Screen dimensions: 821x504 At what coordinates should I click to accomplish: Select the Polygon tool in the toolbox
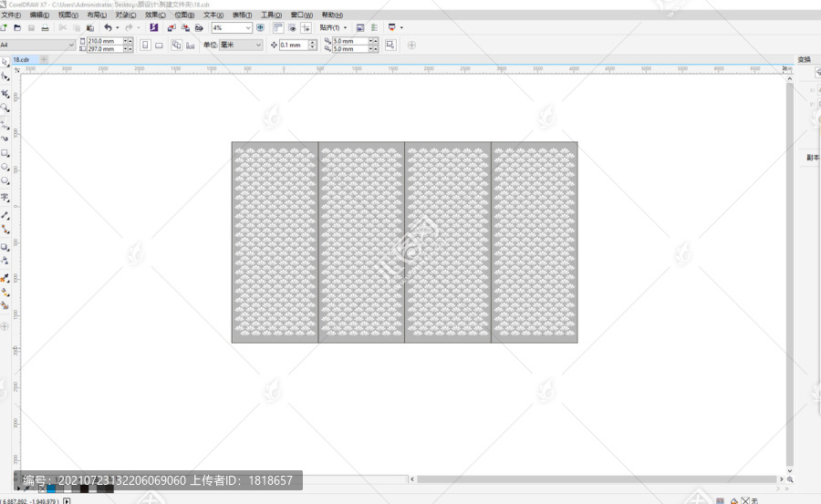[x=5, y=180]
